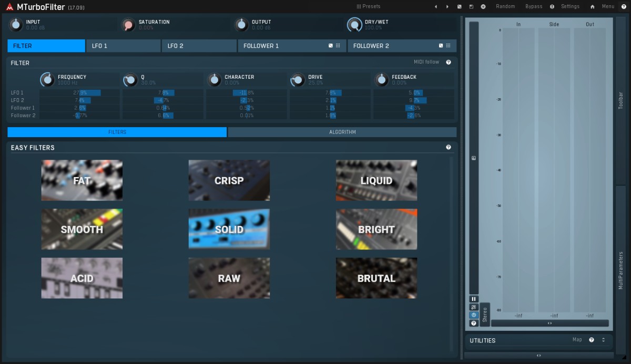Expand the Utilities panel with up-down arrows
This screenshot has height=364, width=631.
click(x=604, y=340)
